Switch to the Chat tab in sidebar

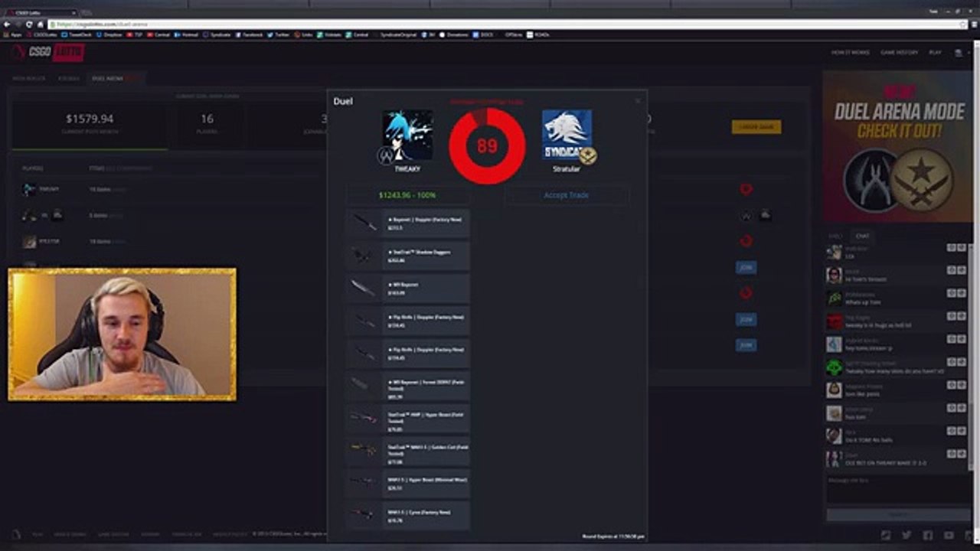tap(862, 236)
